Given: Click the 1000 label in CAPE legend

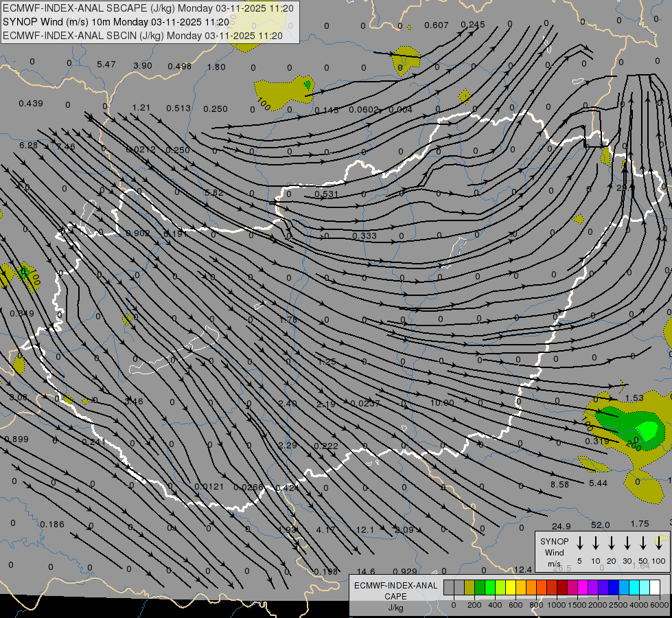Looking at the screenshot, I should (x=556, y=605).
